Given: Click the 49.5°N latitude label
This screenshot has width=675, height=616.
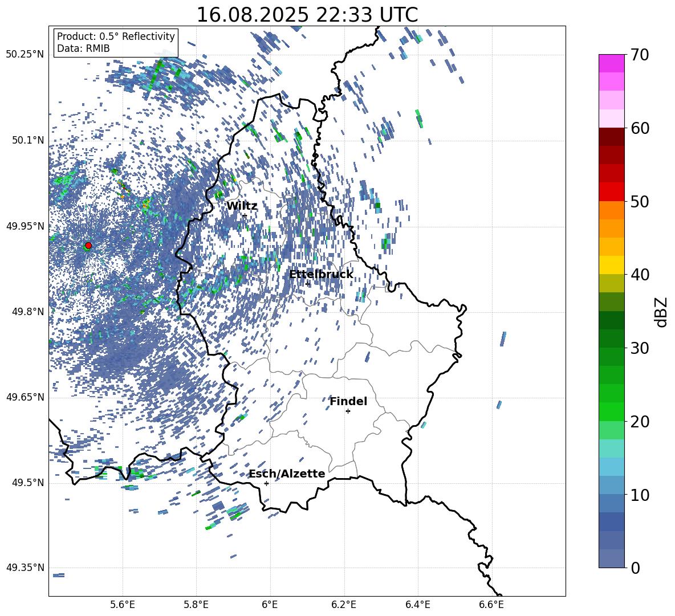Looking at the screenshot, I should pos(28,483).
